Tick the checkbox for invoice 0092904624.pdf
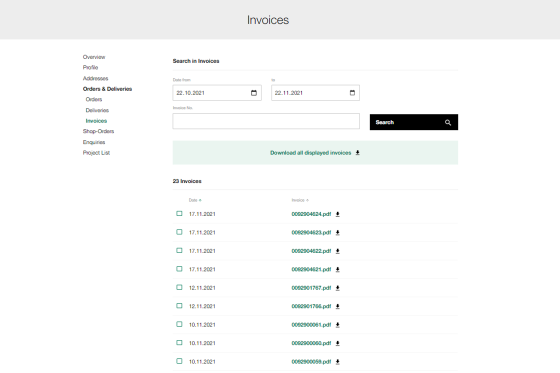This screenshot has height=373, width=560. pyautogui.click(x=179, y=214)
